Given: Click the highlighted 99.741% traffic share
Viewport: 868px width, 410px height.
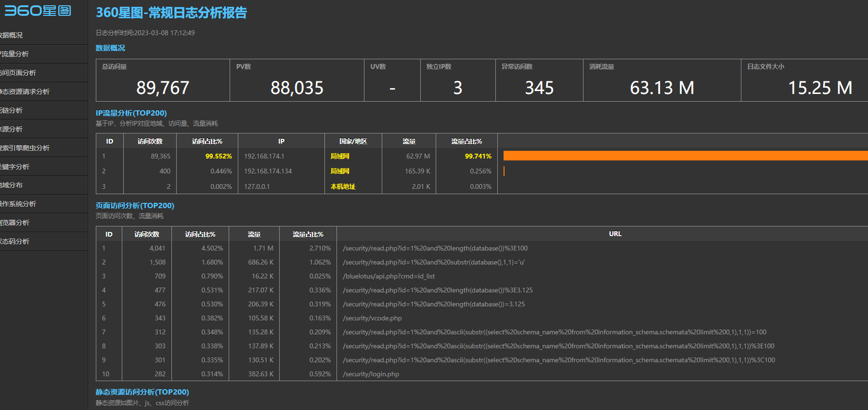Looking at the screenshot, I should click(478, 156).
